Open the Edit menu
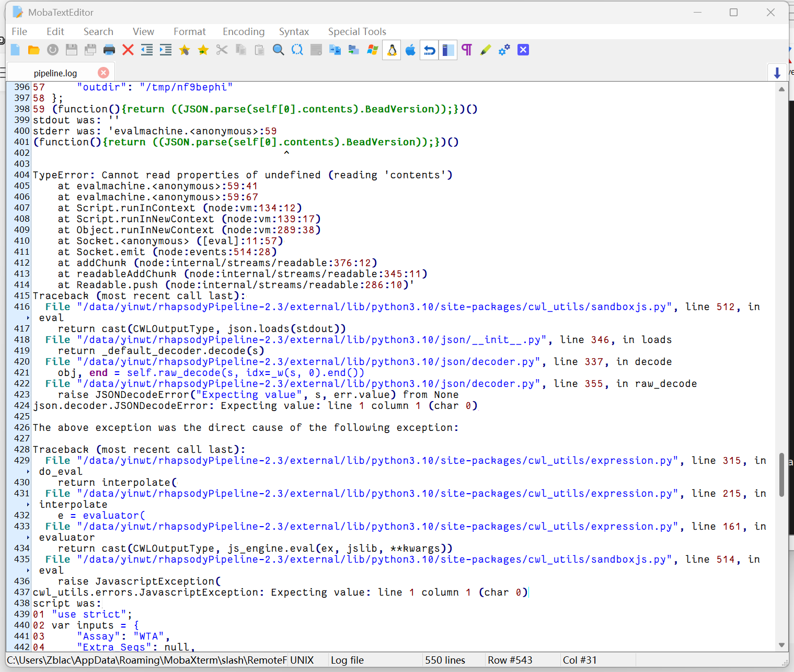794x672 pixels. click(x=55, y=32)
